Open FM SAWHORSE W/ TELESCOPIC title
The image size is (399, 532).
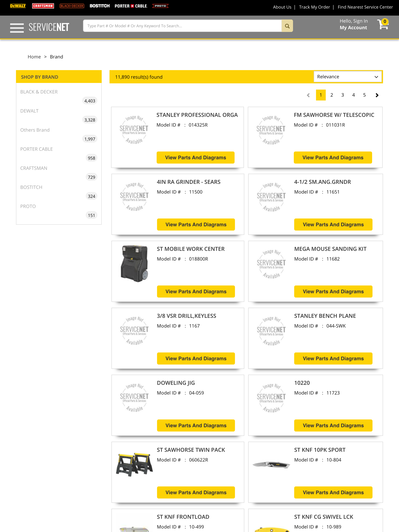tap(334, 115)
